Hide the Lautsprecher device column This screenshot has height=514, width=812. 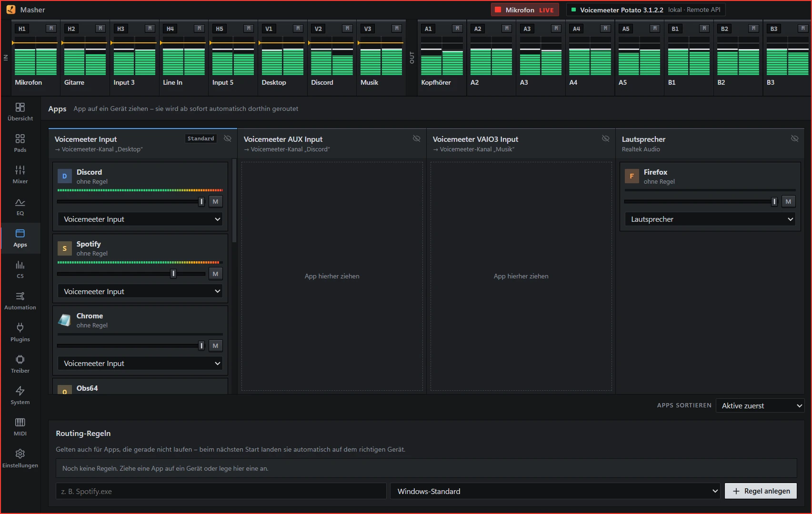tap(795, 138)
